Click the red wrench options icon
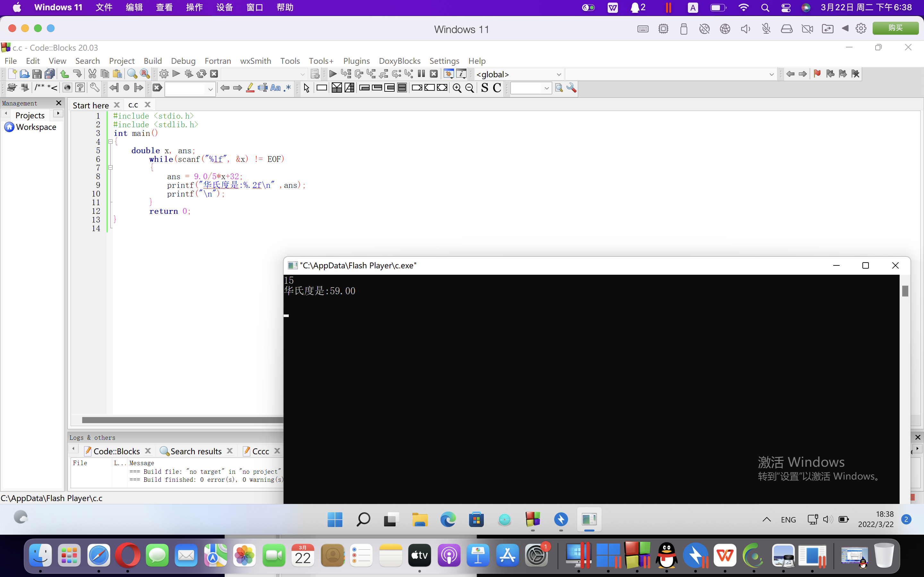 (x=571, y=88)
